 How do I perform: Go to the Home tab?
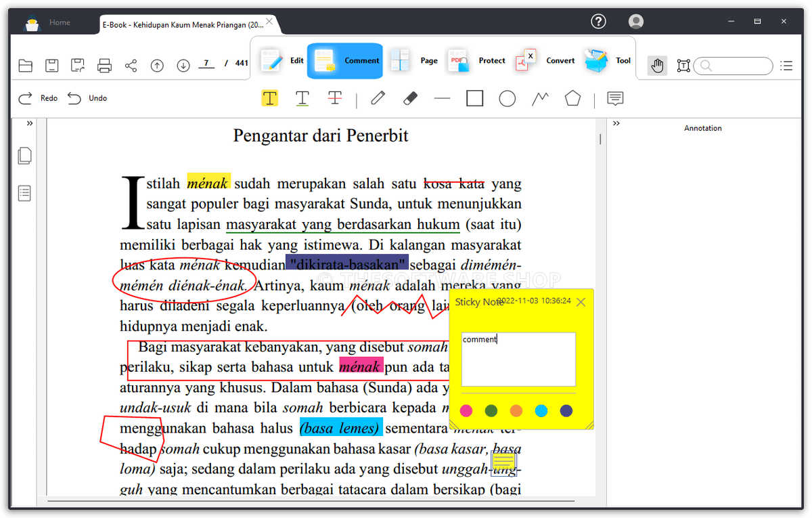[x=60, y=22]
